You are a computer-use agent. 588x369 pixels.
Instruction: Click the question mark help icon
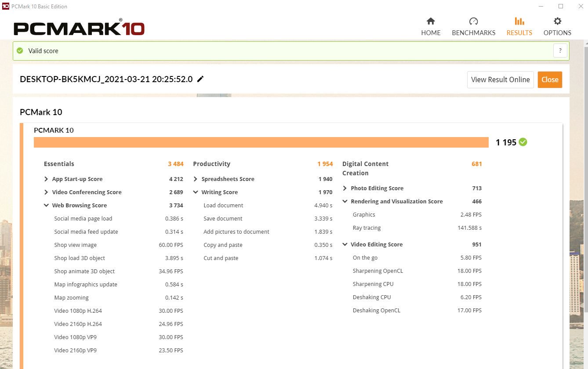(x=560, y=51)
